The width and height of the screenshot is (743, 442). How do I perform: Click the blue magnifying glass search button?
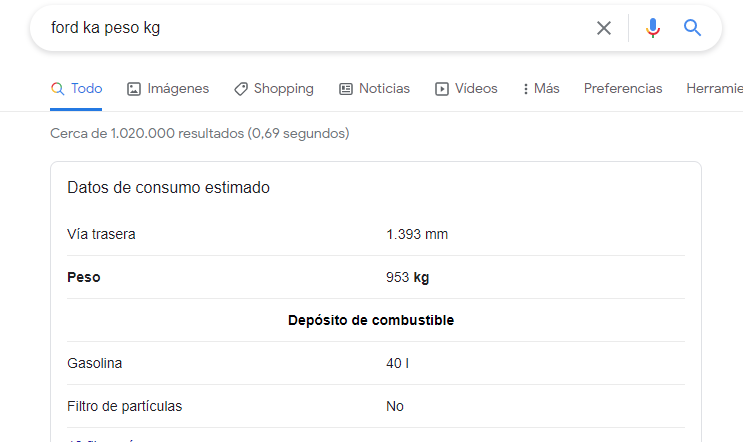click(x=692, y=28)
